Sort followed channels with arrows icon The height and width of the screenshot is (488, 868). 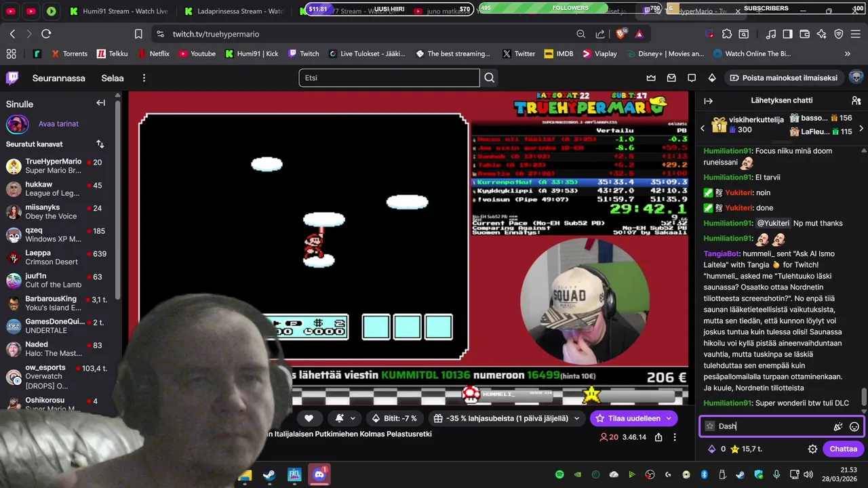(100, 144)
